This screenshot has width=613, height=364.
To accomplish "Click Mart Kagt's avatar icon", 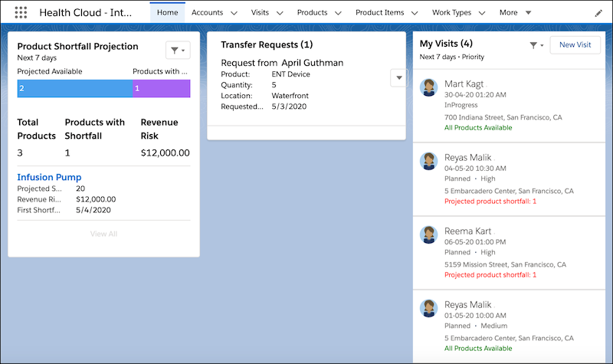I will [429, 87].
